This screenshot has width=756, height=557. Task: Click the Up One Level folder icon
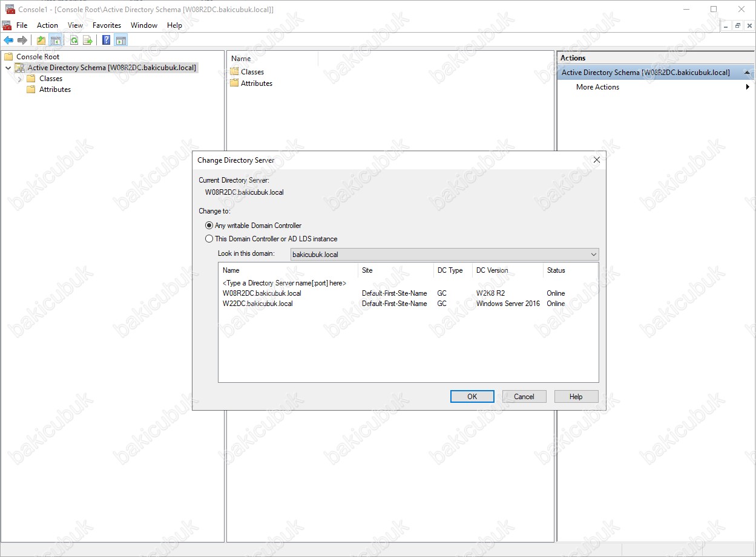click(41, 41)
